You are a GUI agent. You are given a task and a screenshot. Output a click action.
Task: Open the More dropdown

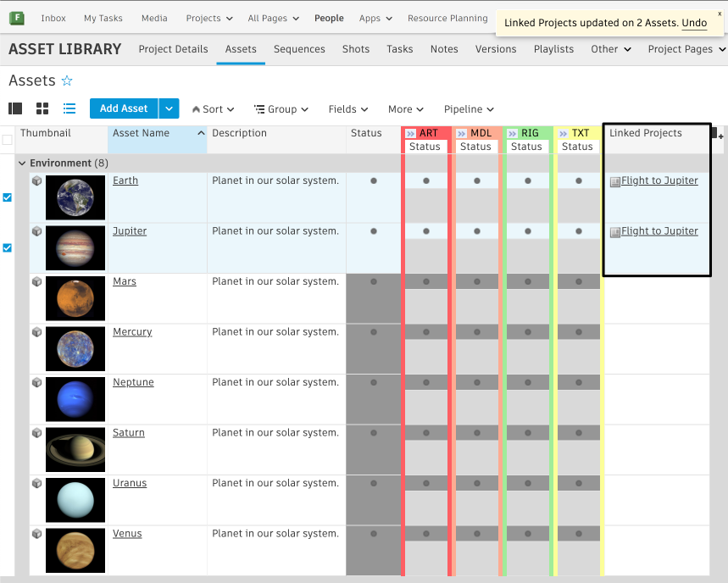pyautogui.click(x=406, y=109)
